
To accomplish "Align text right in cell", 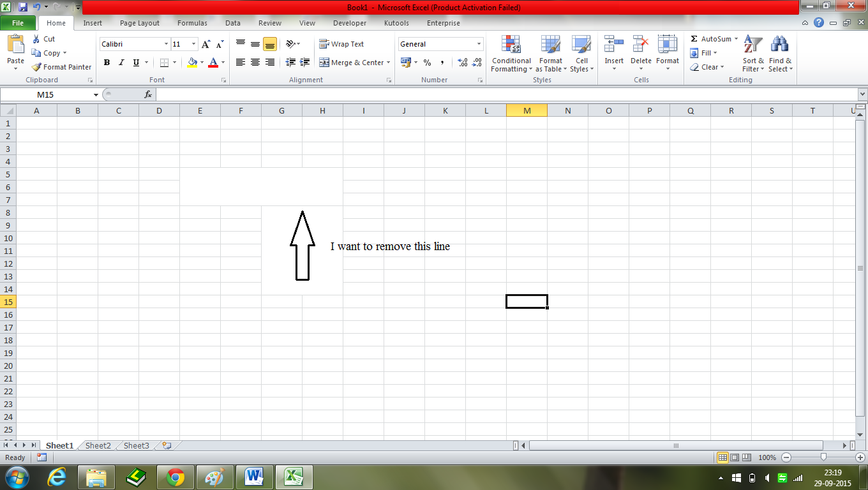I will [270, 63].
